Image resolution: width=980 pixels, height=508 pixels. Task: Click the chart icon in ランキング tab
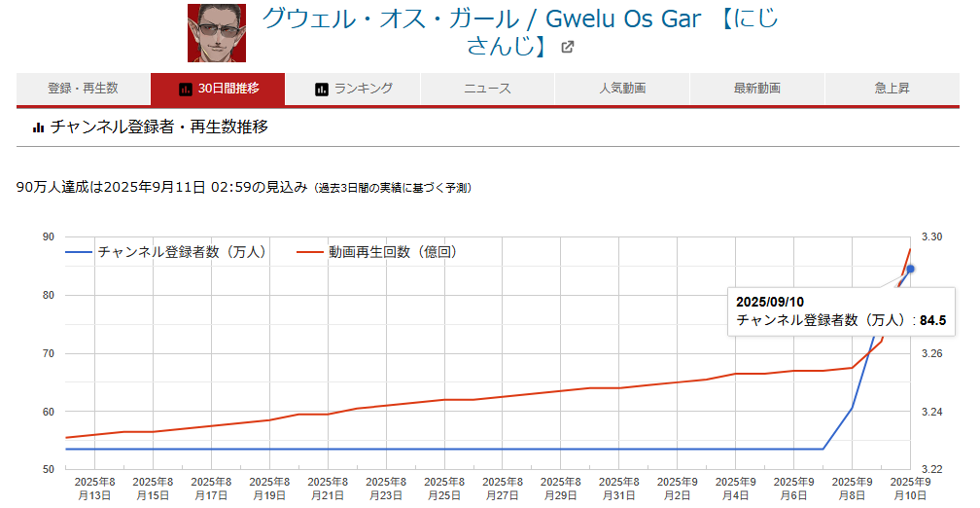322,89
